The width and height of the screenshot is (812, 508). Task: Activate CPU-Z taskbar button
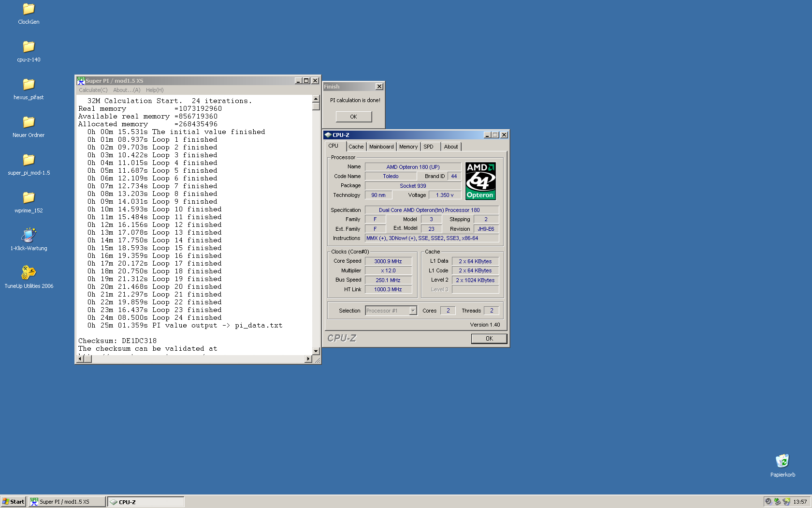coord(146,502)
